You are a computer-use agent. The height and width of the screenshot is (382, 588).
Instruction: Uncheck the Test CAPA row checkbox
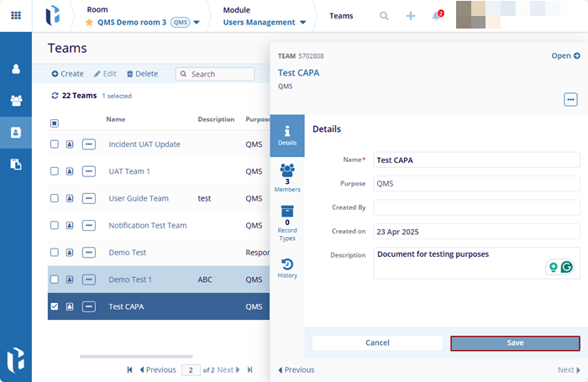[55, 306]
